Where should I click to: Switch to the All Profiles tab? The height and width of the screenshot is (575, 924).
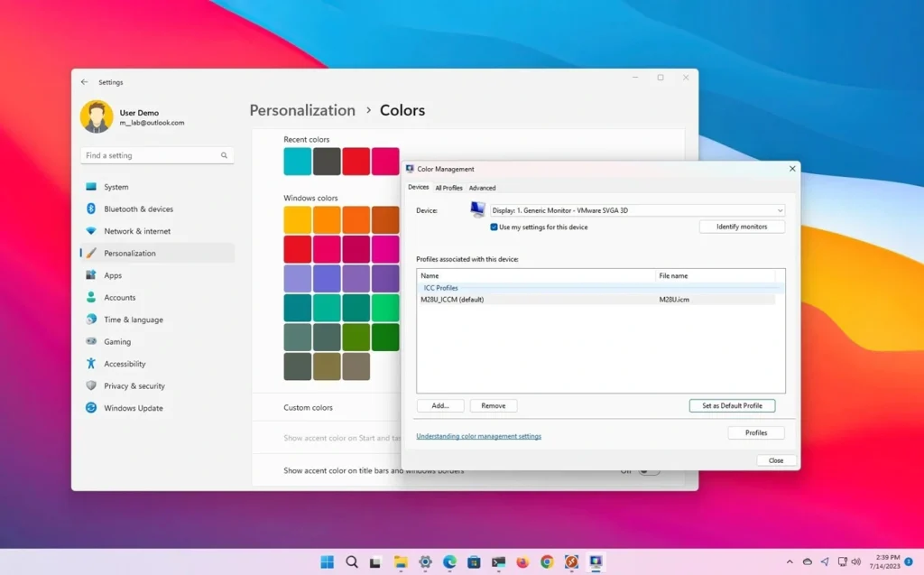pos(448,188)
